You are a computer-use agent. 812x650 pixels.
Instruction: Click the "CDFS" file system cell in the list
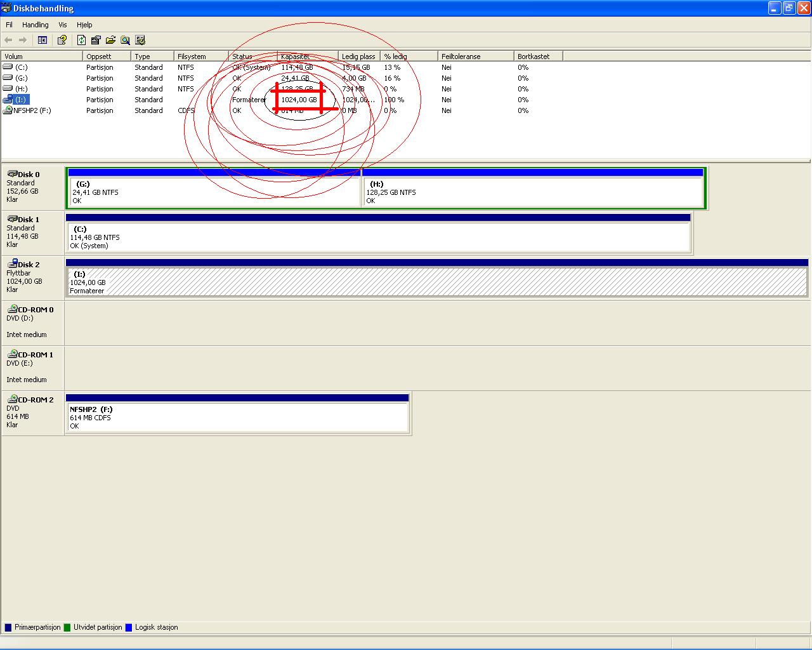pyautogui.click(x=186, y=110)
